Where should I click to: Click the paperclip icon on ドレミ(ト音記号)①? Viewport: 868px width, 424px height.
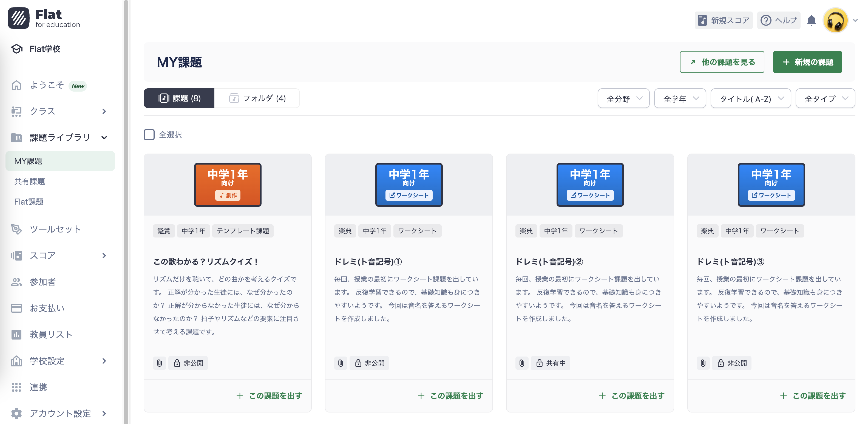click(x=341, y=363)
